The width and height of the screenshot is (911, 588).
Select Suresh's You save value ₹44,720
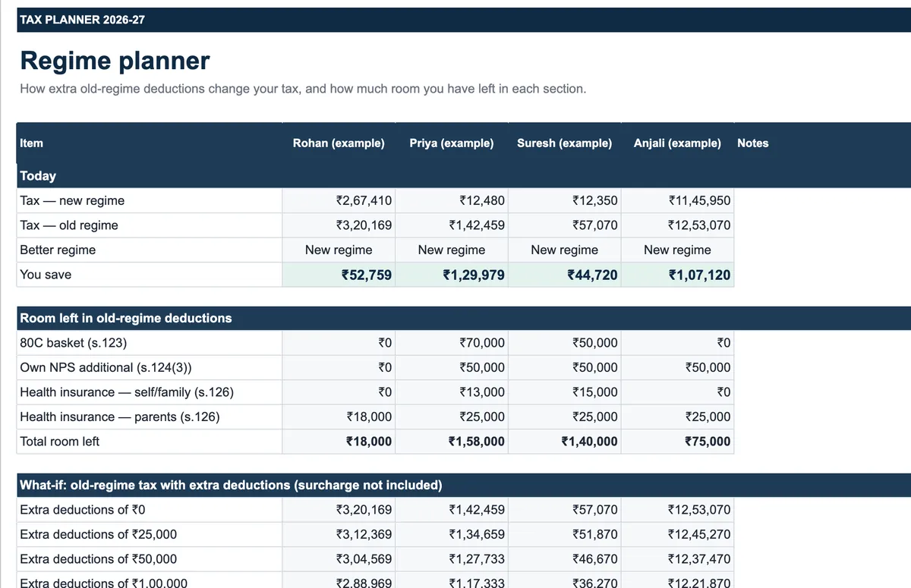592,275
